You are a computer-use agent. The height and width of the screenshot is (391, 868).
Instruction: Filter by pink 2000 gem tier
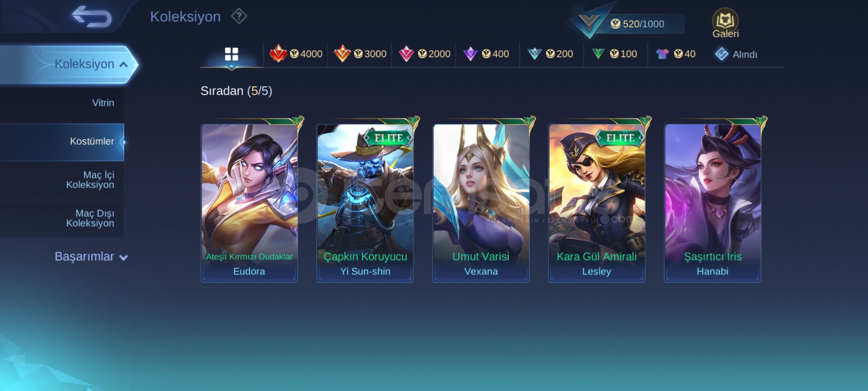424,54
